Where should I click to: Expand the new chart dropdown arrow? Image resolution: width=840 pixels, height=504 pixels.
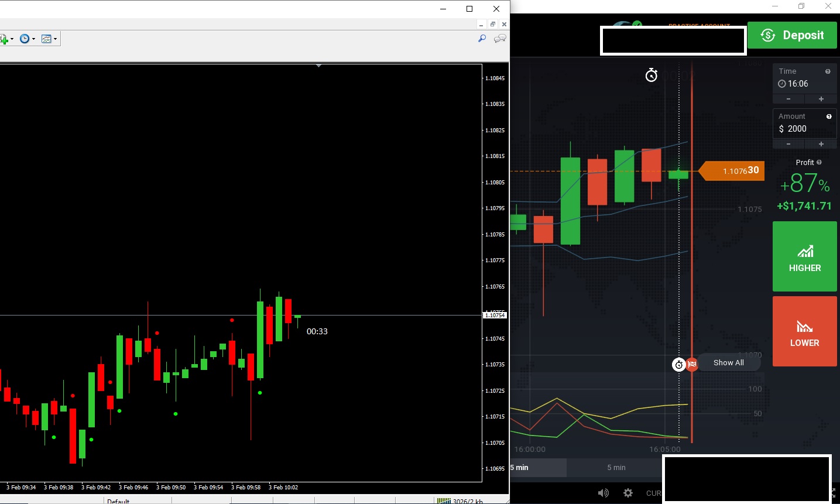[12, 39]
